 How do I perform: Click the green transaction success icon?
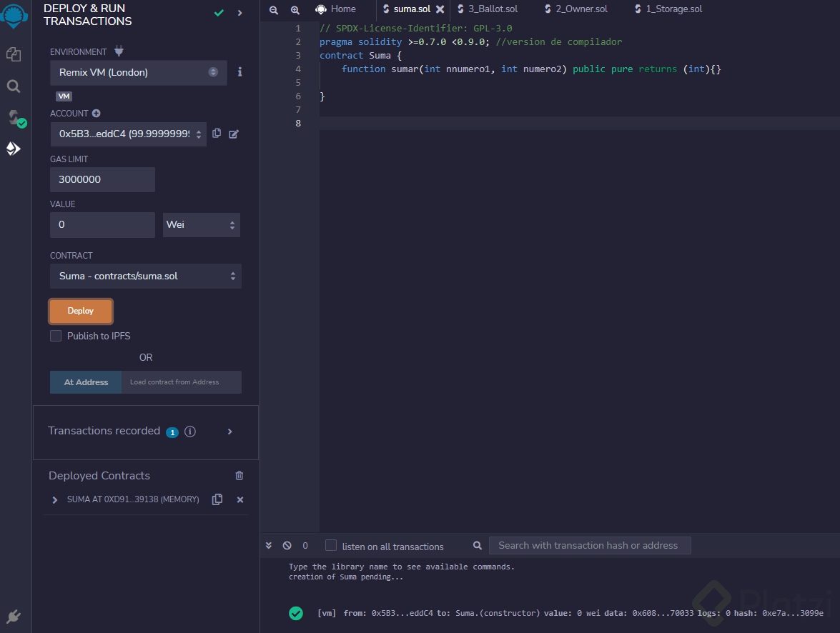296,613
